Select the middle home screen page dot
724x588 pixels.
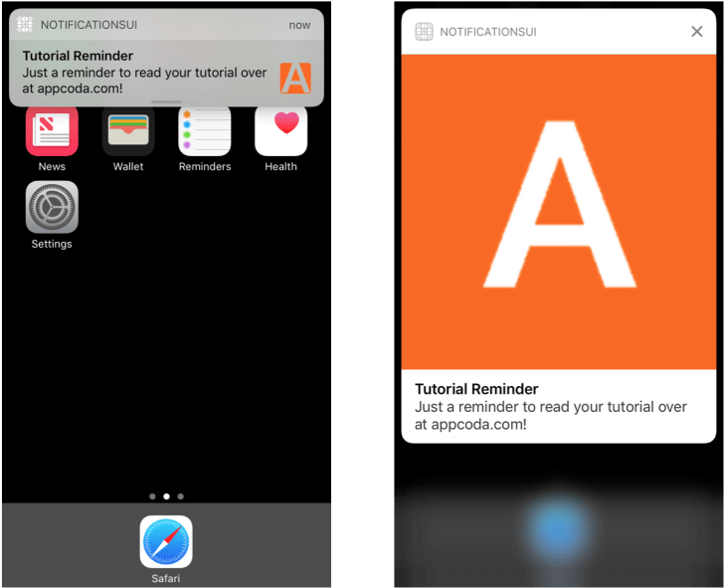coord(166,496)
